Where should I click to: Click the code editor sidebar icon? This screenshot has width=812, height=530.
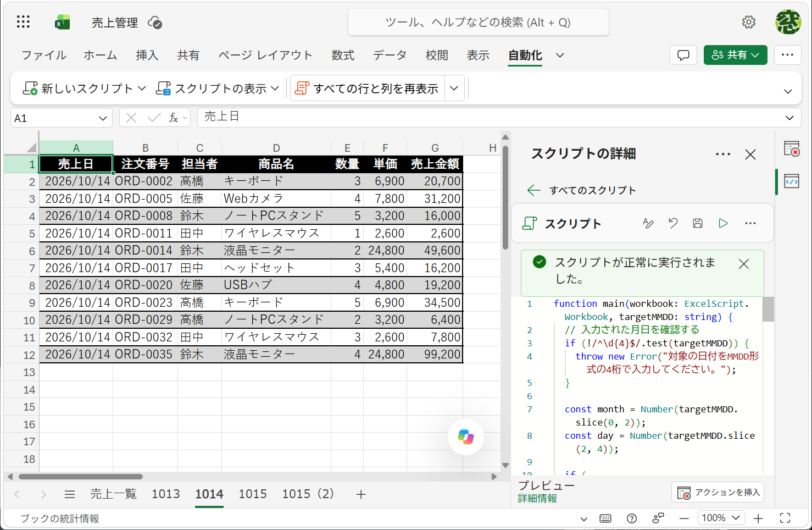[x=792, y=181]
